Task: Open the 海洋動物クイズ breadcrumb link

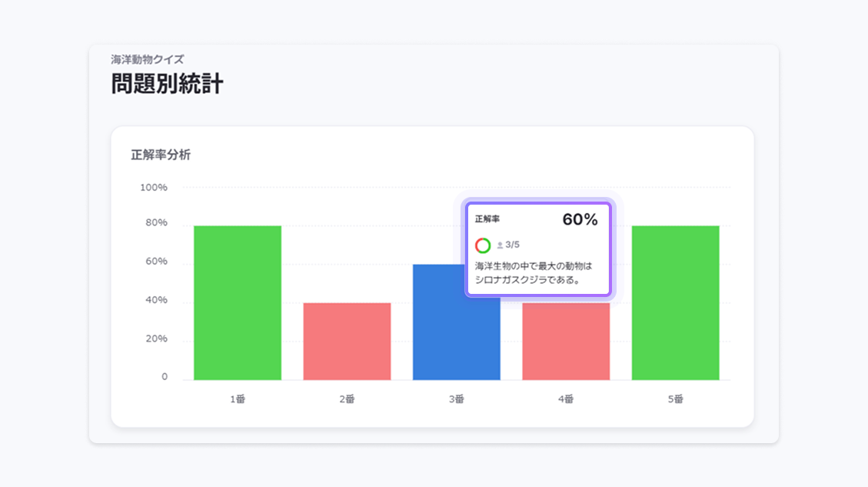Action: click(x=147, y=59)
